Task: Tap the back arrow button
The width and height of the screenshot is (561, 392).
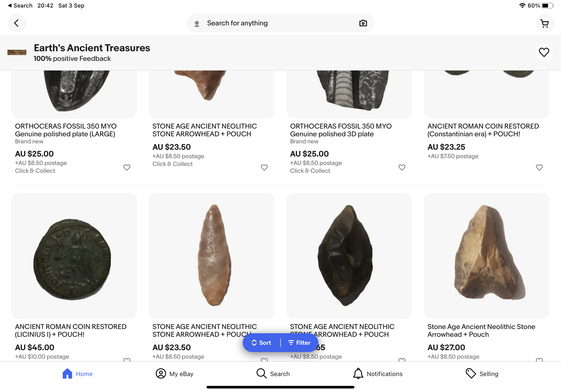Action: [x=17, y=23]
